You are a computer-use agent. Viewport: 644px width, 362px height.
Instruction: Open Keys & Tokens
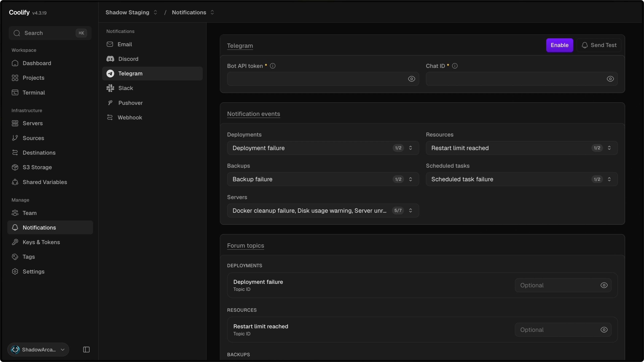click(50, 242)
